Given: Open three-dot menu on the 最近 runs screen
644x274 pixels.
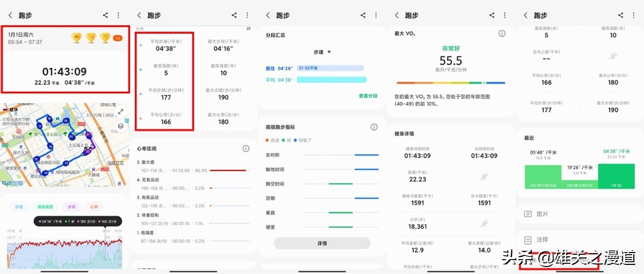Looking at the screenshot, I should 633,16.
